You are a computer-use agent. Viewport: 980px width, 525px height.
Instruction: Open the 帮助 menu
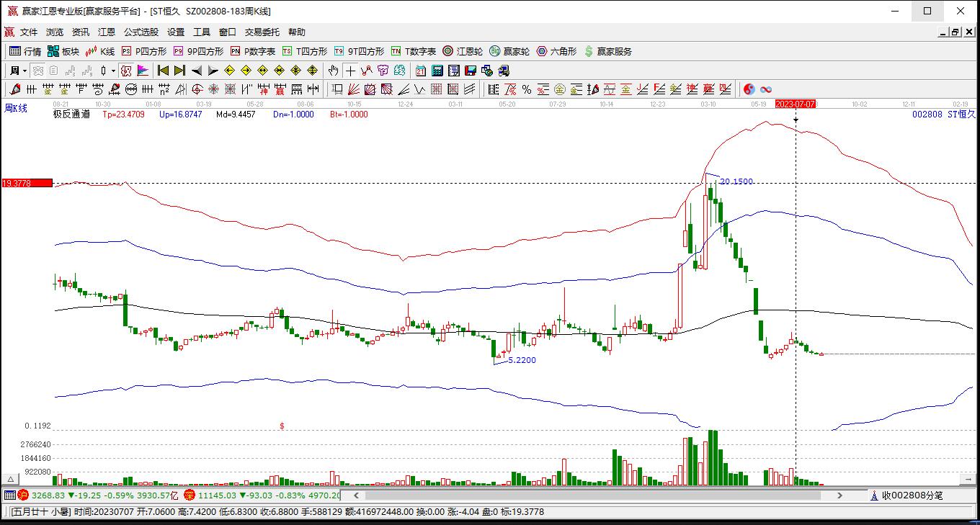pyautogui.click(x=297, y=32)
